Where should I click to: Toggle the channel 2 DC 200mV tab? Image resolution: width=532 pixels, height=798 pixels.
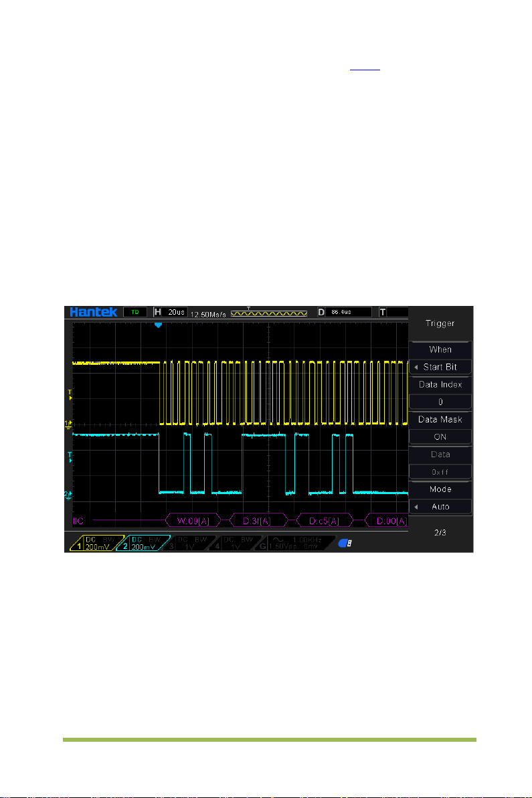[143, 543]
